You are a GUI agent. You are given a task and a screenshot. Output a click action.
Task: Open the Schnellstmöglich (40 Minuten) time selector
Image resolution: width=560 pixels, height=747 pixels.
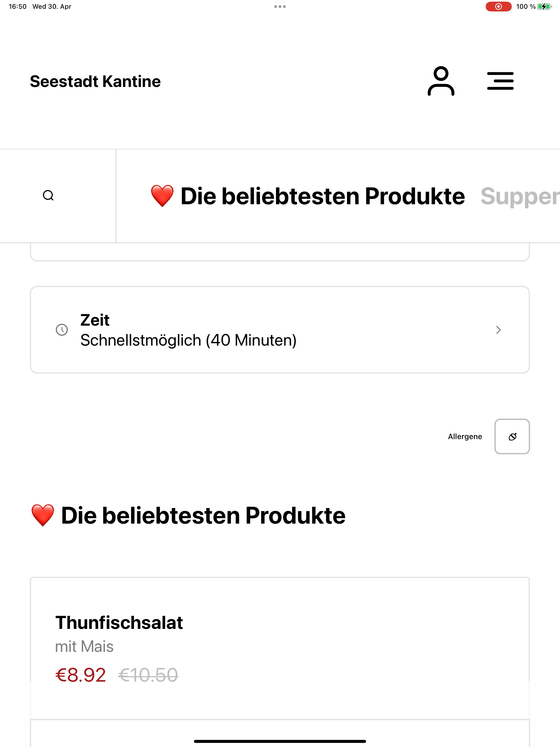tap(280, 329)
